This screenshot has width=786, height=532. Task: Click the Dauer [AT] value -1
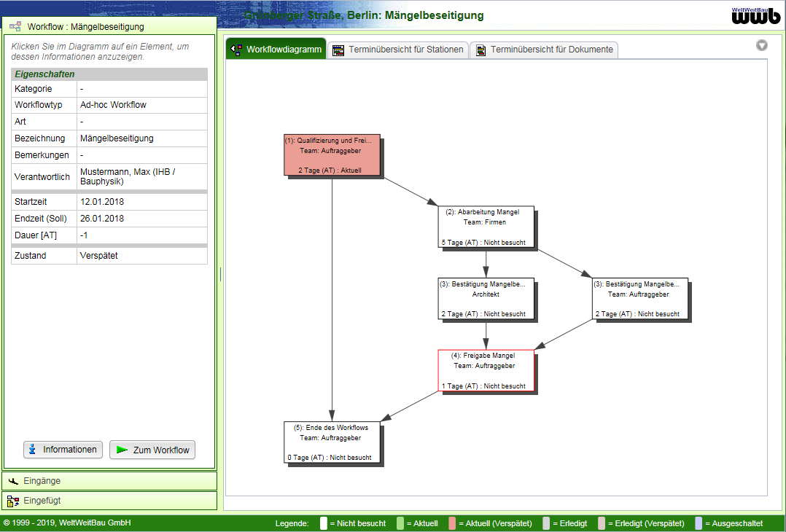(x=85, y=235)
